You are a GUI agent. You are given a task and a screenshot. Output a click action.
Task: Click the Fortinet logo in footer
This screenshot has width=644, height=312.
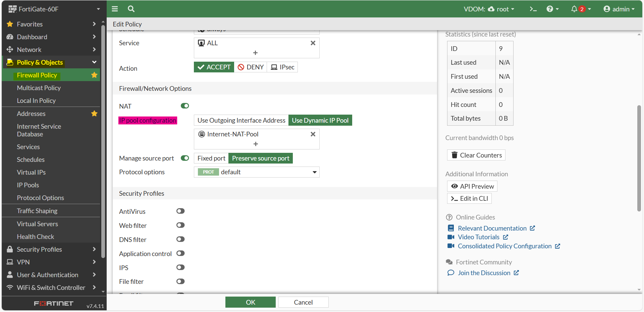click(x=54, y=303)
